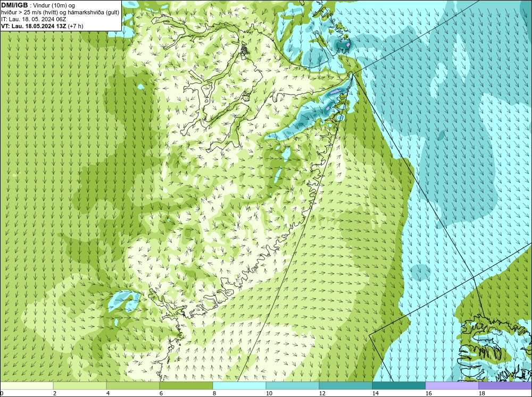Screen dimensions: 532x397
Task: Click the 16–18 m/s lavender legend swatch
Action: click(x=452, y=385)
